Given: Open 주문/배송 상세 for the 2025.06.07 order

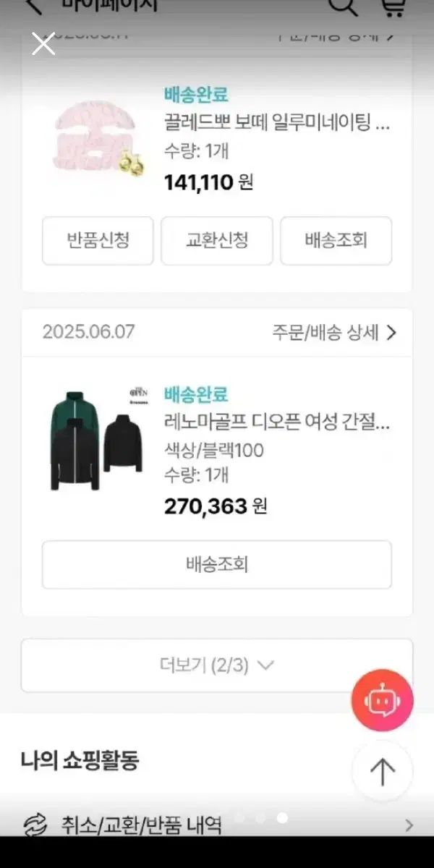Looking at the screenshot, I should coord(334,332).
